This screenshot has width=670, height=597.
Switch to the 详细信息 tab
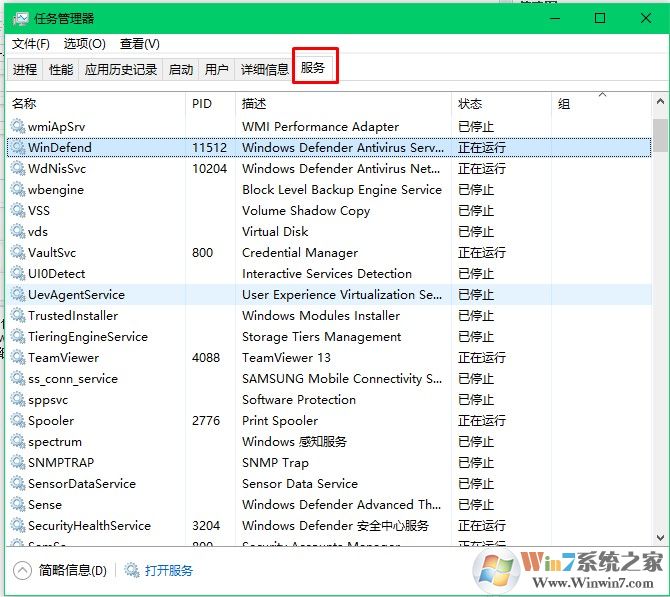264,69
